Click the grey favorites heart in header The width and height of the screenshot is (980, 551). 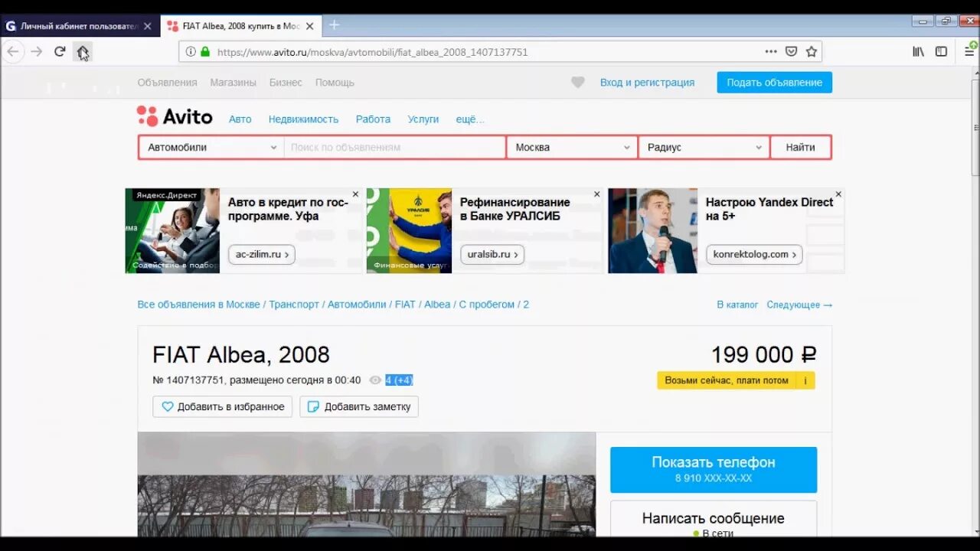tap(578, 83)
